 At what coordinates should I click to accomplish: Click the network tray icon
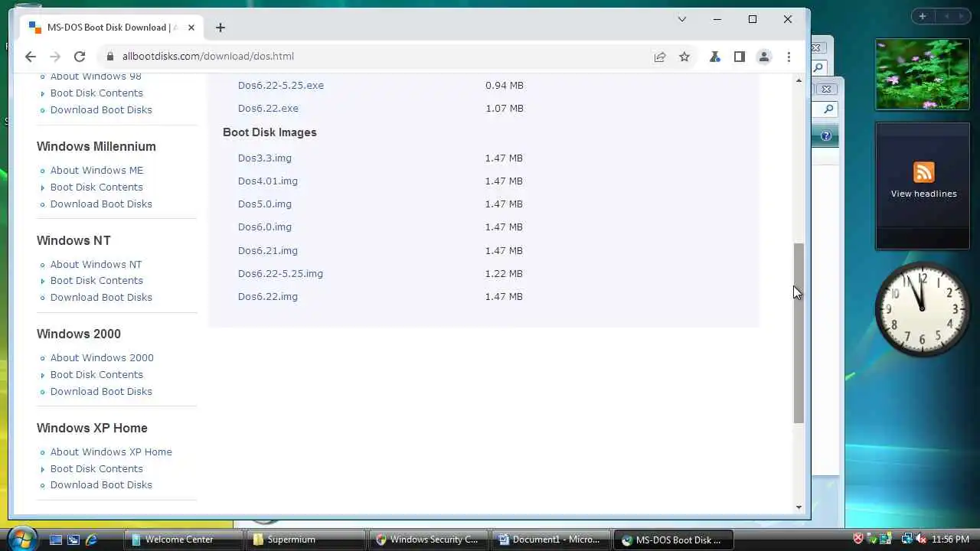click(906, 540)
